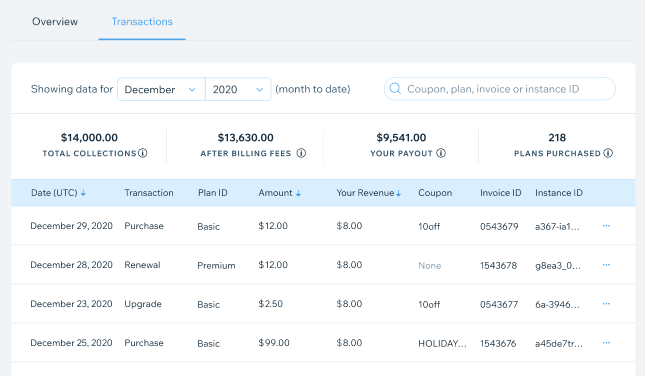Open more actions for December 23 row
This screenshot has height=376, width=645.
coord(606,304)
